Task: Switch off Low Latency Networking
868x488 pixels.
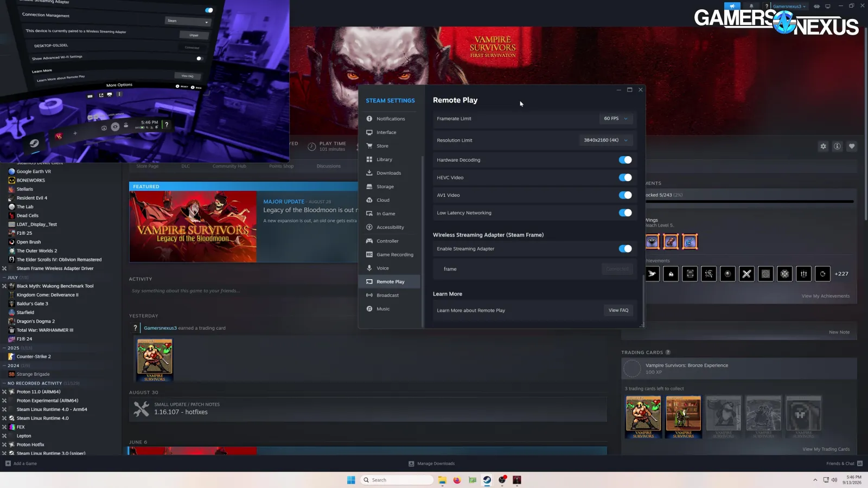Action: (625, 213)
